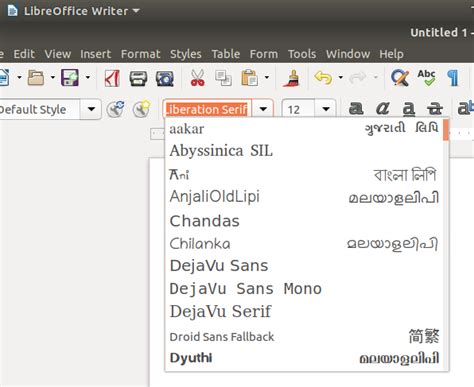The width and height of the screenshot is (474, 387).
Task: Paste from clipboard icon
Action: pyautogui.click(x=249, y=78)
